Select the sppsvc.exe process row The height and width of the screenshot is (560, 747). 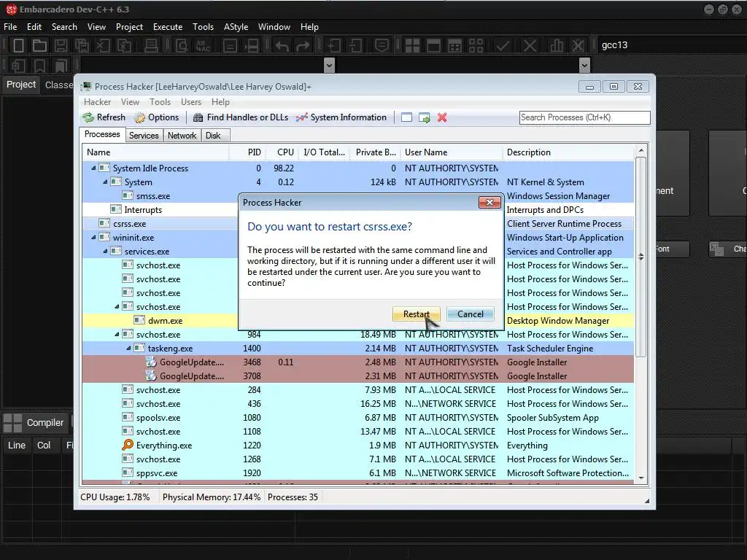[358, 472]
